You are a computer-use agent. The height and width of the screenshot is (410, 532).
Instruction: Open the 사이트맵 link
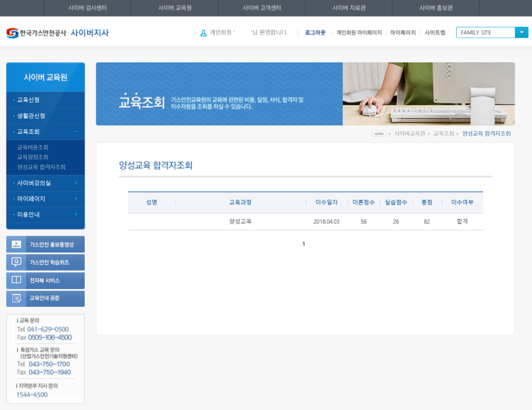[435, 32]
